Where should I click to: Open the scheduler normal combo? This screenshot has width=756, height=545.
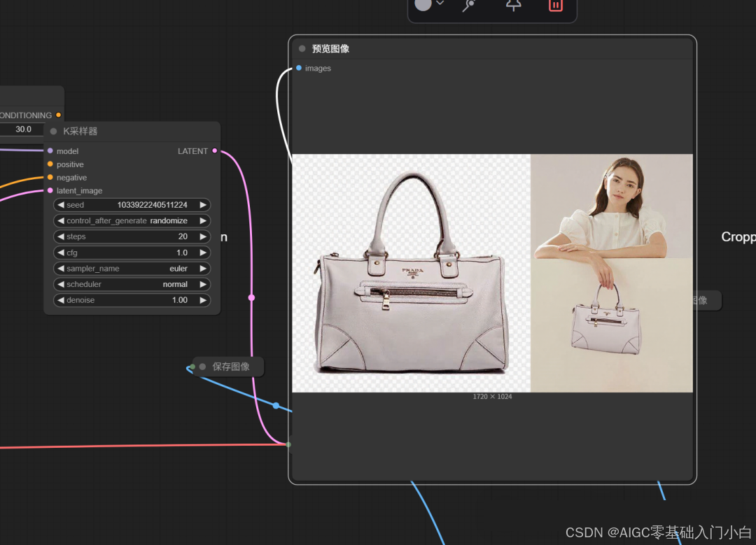click(132, 284)
